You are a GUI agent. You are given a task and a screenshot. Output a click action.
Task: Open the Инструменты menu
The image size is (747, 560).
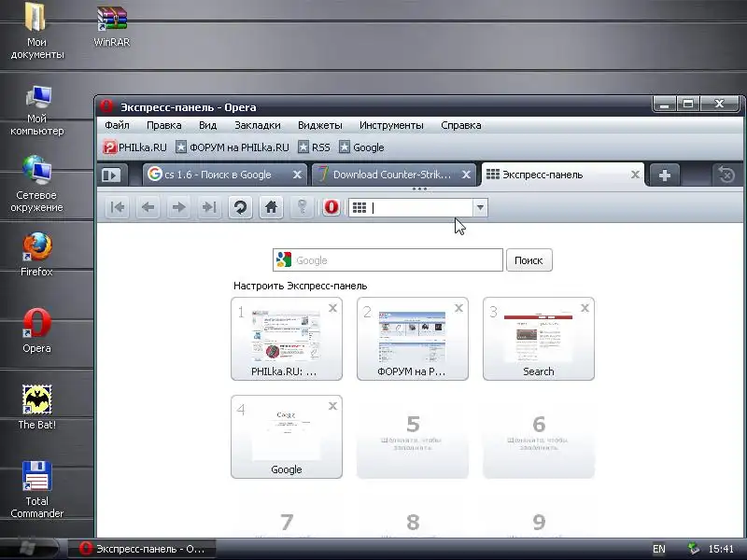[x=391, y=125]
